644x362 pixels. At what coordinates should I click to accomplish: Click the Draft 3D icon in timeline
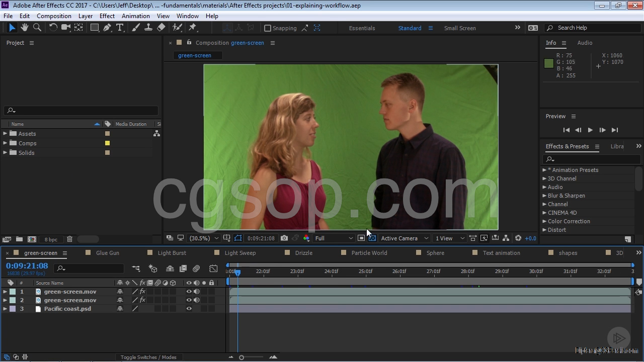point(153,269)
